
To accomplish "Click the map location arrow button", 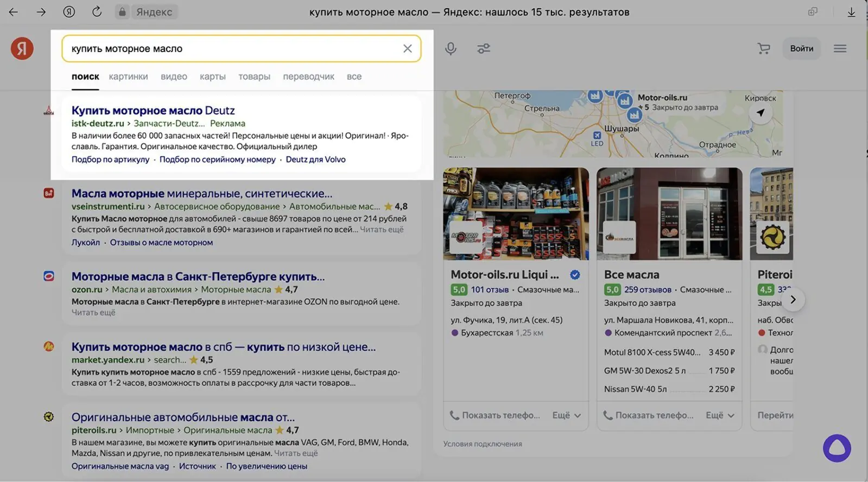I will pos(761,113).
